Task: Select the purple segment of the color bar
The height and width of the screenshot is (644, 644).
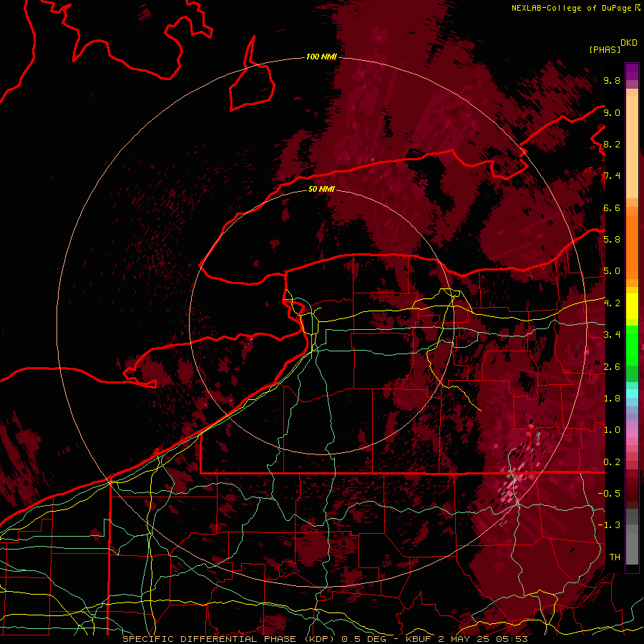Action: [632, 72]
